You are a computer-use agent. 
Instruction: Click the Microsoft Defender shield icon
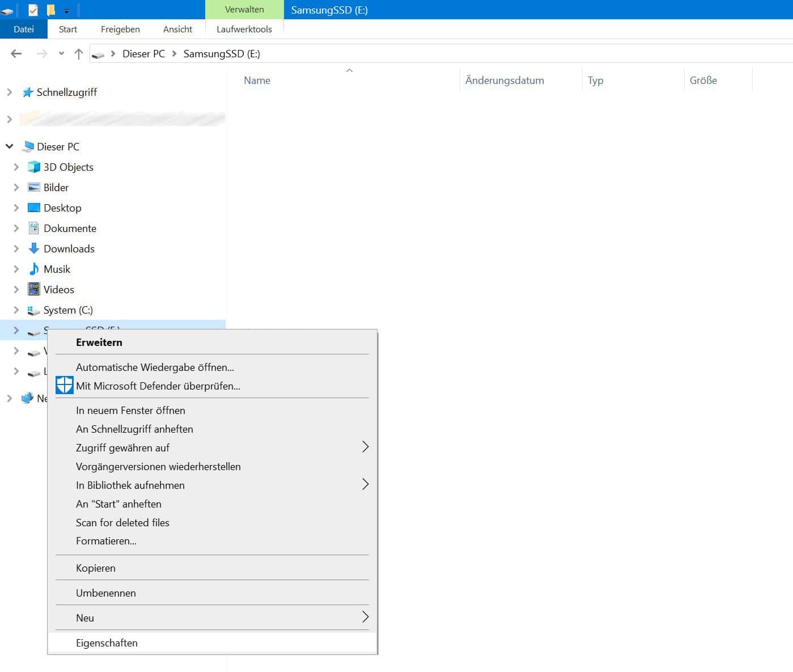(x=65, y=385)
